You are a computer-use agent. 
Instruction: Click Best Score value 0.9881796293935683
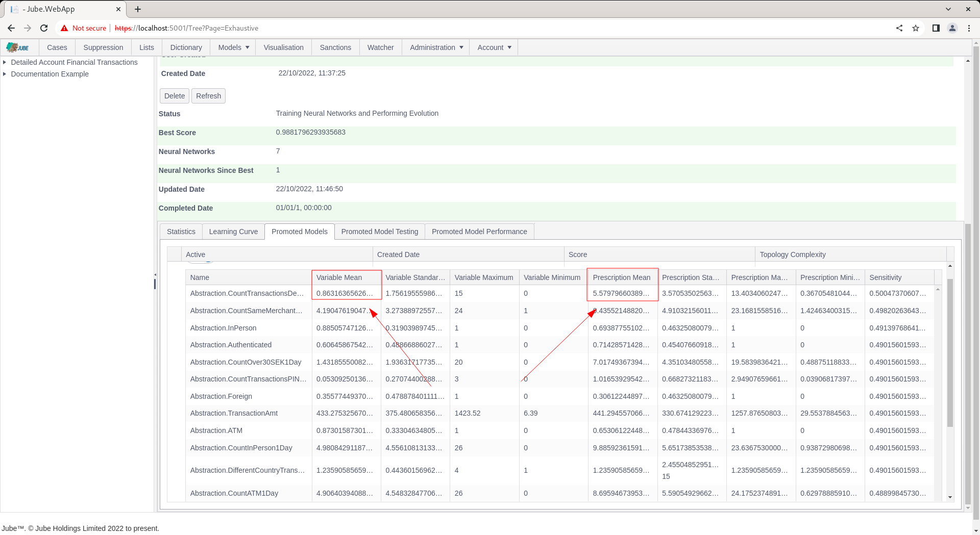311,132
